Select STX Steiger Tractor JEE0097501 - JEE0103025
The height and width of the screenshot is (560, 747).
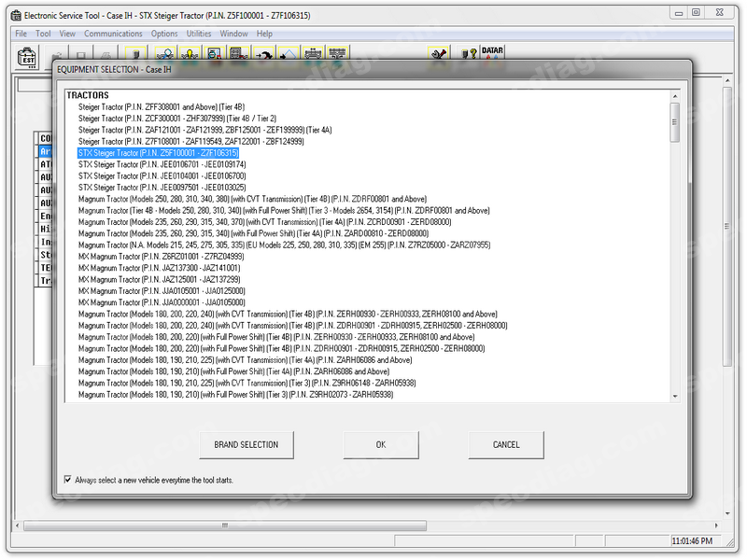pyautogui.click(x=162, y=187)
